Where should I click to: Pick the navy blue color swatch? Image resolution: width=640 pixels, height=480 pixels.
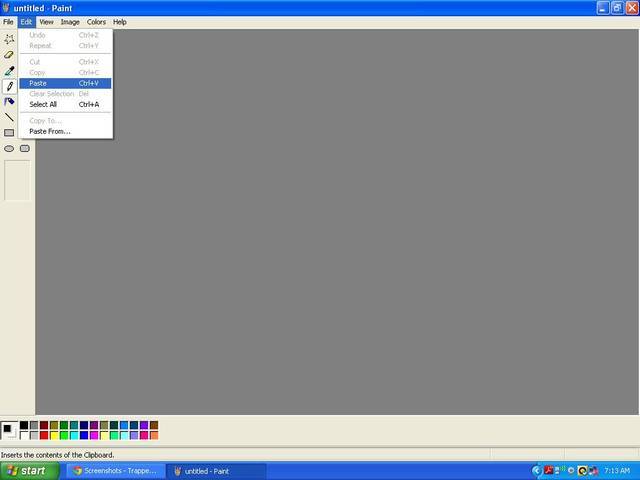pyautogui.click(x=84, y=425)
